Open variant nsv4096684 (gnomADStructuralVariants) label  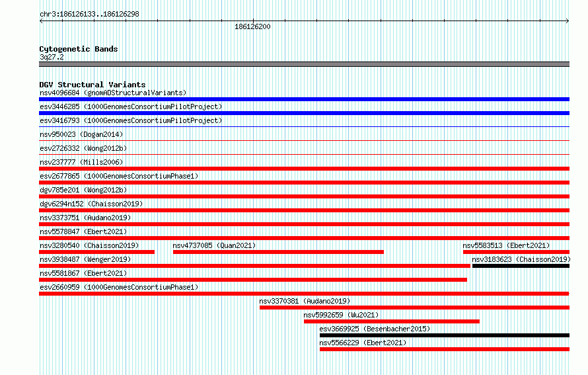coord(113,93)
